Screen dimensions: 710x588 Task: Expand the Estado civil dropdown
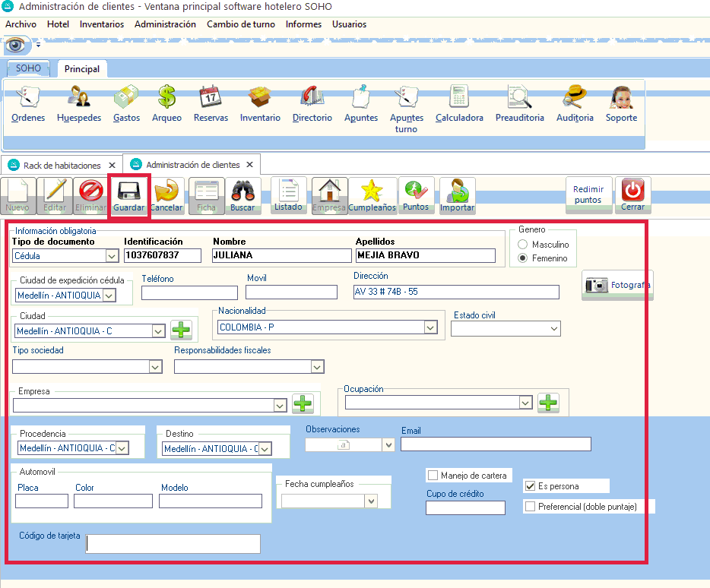pyautogui.click(x=553, y=329)
